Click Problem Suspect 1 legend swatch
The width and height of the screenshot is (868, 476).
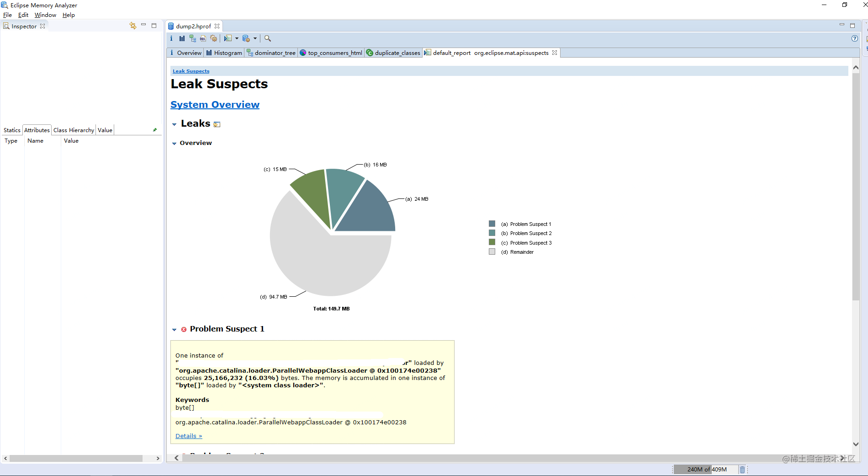[492, 224]
